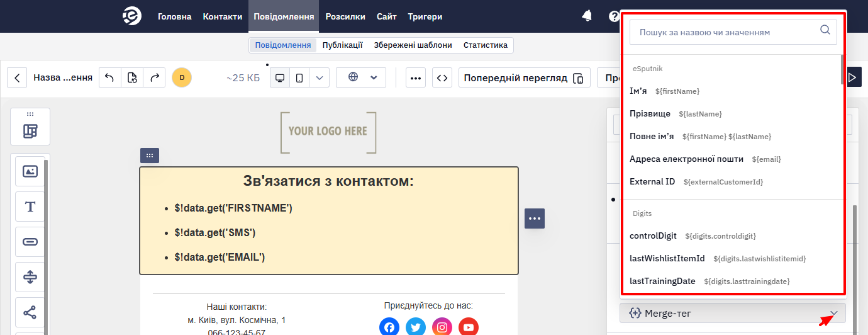Switch to desktop preview mode

coord(280,78)
